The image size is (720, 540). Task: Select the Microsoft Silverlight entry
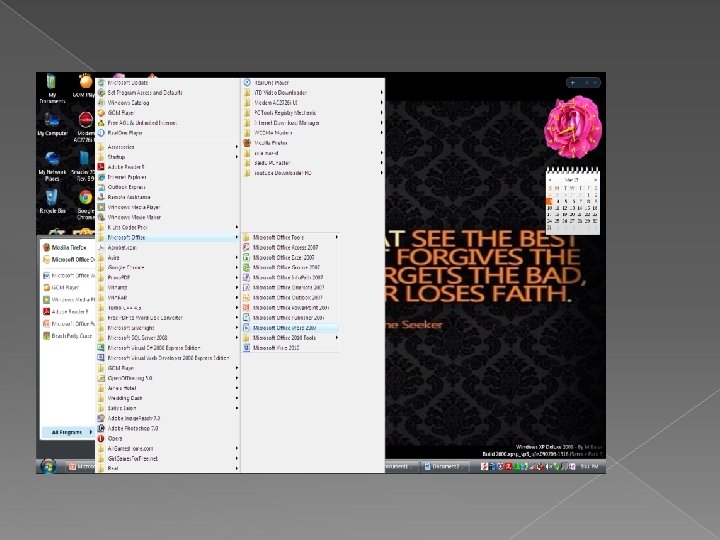pyautogui.click(x=168, y=328)
